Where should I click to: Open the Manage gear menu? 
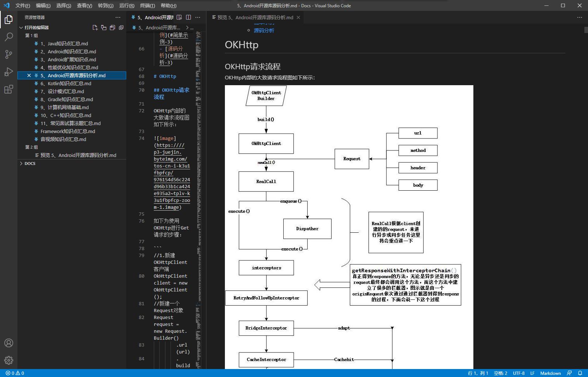click(9, 360)
